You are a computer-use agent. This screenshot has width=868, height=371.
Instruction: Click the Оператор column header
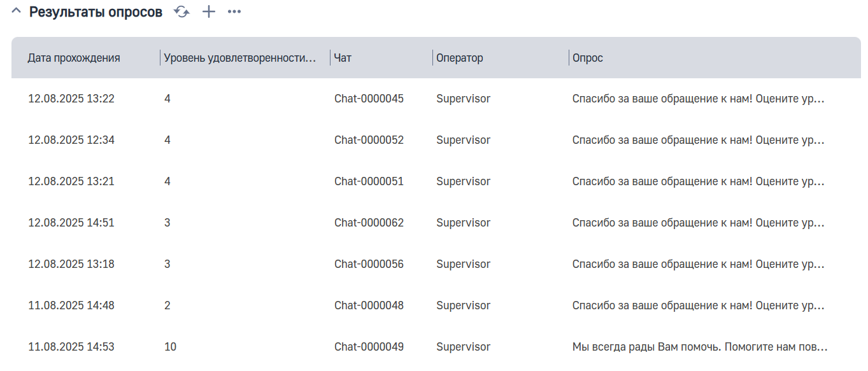[459, 58]
